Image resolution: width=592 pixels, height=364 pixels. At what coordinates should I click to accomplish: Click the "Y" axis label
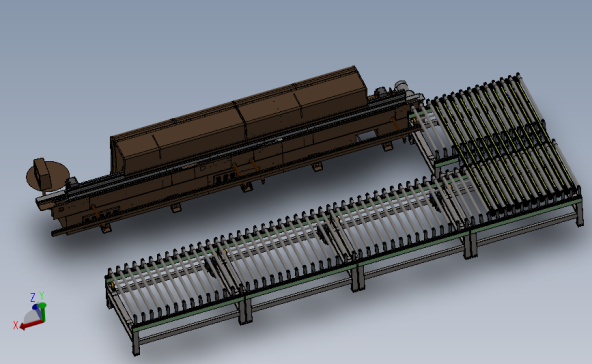42,295
